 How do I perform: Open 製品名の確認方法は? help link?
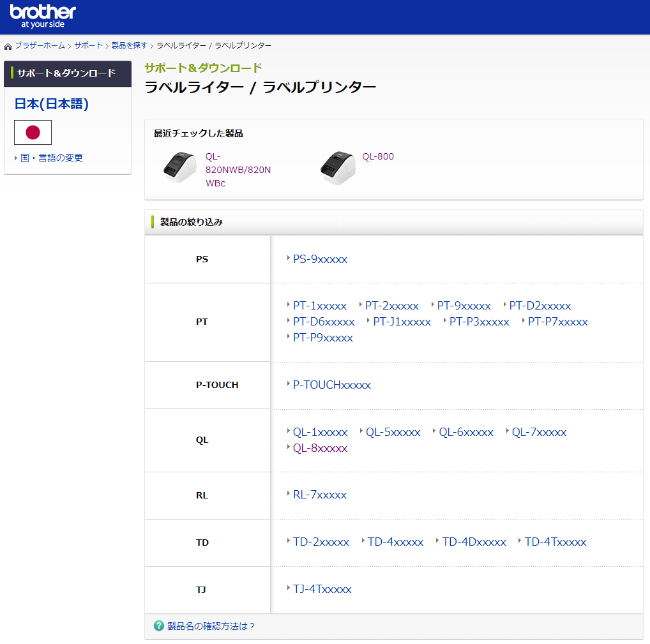point(211,626)
